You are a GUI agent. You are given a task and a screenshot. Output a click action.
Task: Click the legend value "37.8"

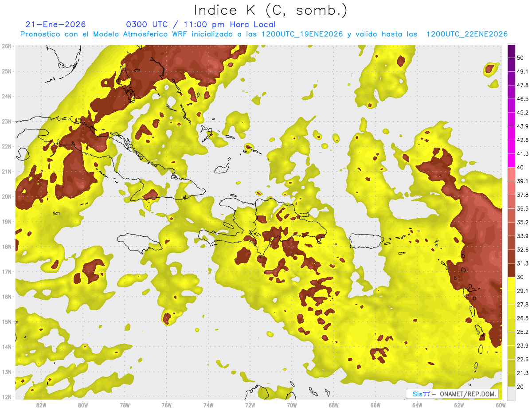522,195
